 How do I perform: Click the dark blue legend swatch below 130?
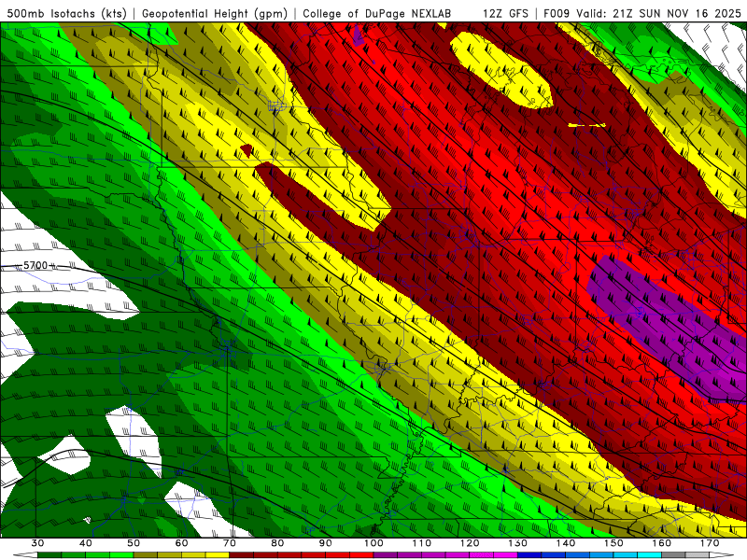tap(529, 556)
